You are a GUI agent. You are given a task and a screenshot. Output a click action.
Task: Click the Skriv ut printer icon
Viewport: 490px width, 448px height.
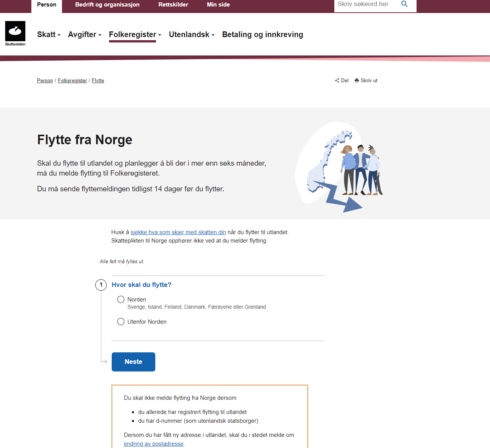(357, 80)
